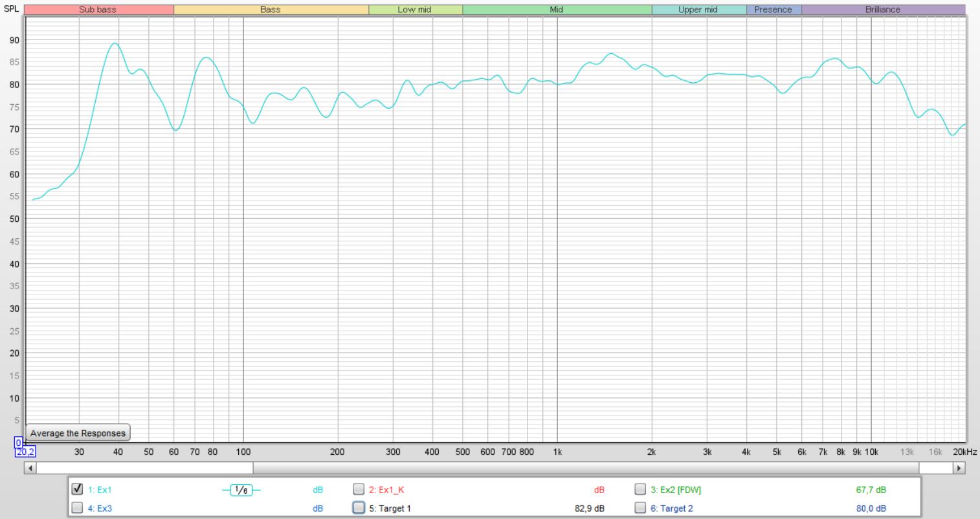Select the Sub bass band label
980x519 pixels.
(x=98, y=10)
